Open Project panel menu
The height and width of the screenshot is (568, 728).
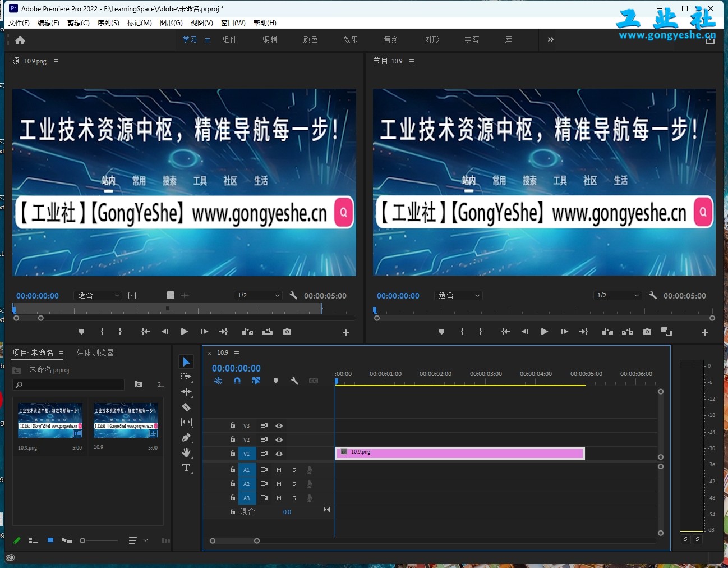point(61,353)
